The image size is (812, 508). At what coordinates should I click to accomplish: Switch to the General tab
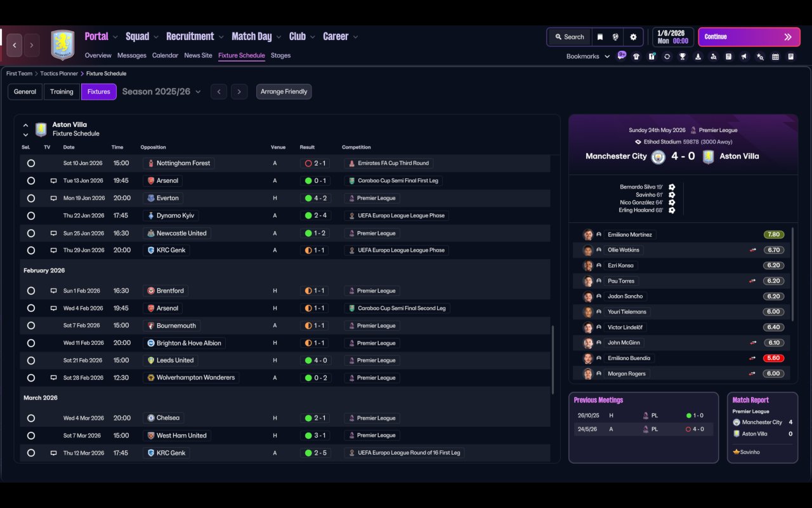pos(25,91)
